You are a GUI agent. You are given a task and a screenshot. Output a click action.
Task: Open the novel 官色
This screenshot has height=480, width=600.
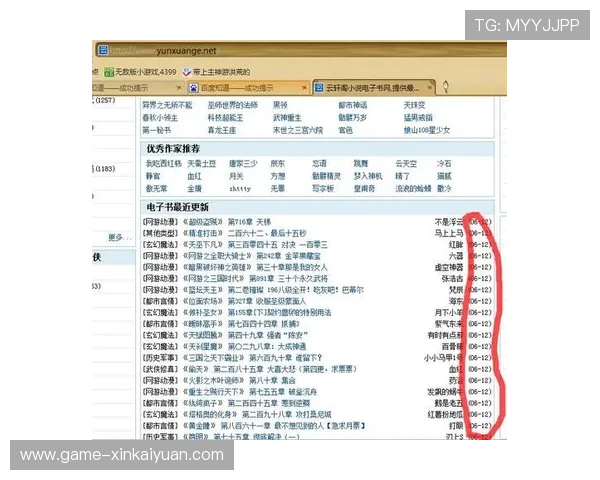345,131
